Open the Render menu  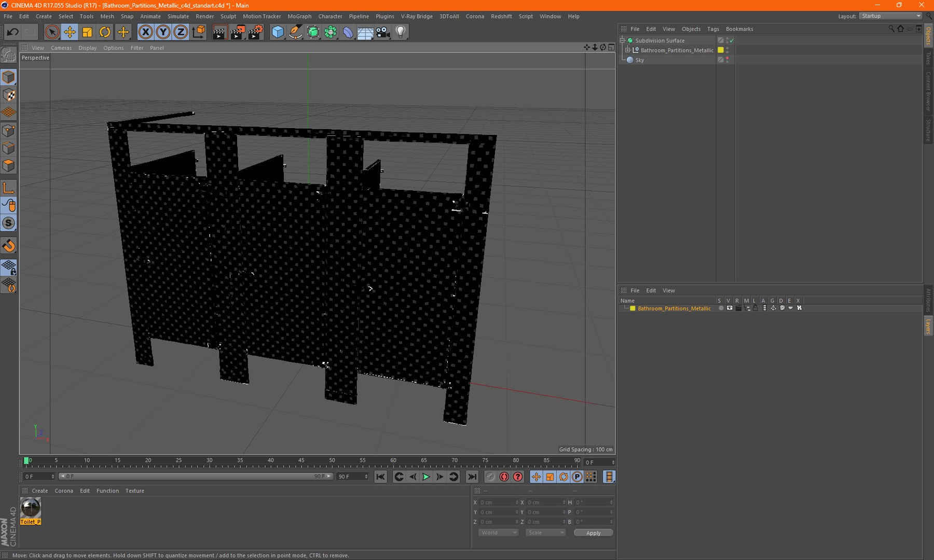click(204, 16)
